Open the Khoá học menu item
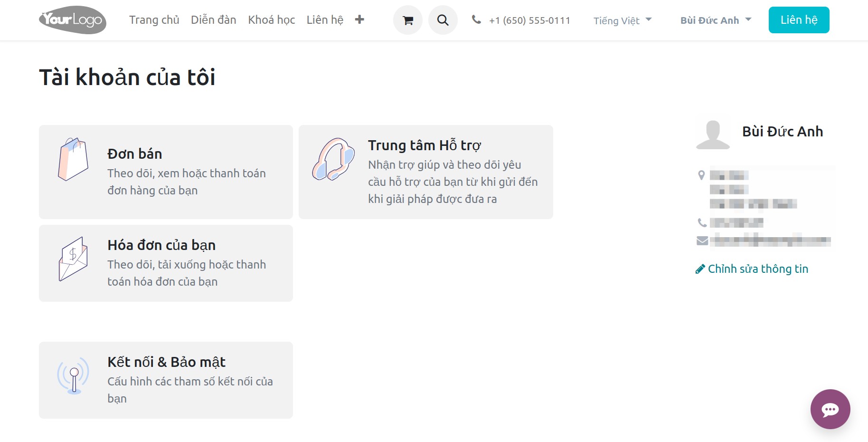This screenshot has width=868, height=442. (272, 20)
